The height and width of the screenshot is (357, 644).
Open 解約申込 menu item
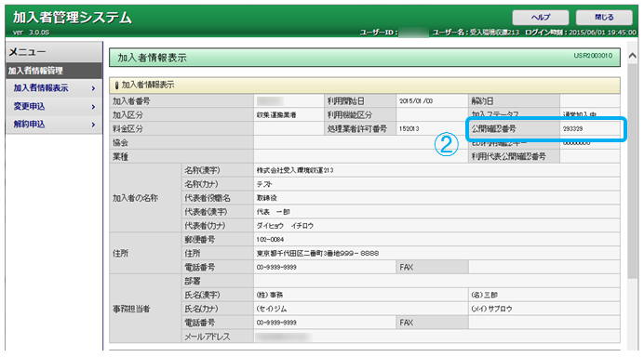coord(29,125)
